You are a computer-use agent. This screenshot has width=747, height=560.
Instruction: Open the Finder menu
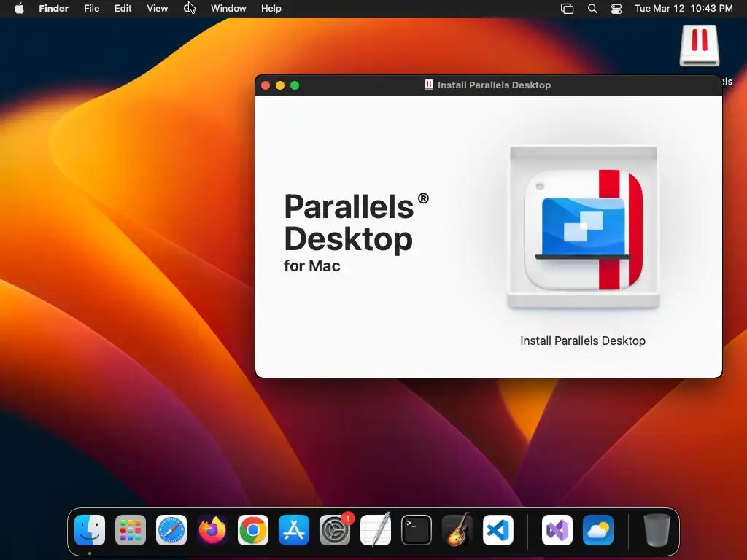click(x=54, y=8)
